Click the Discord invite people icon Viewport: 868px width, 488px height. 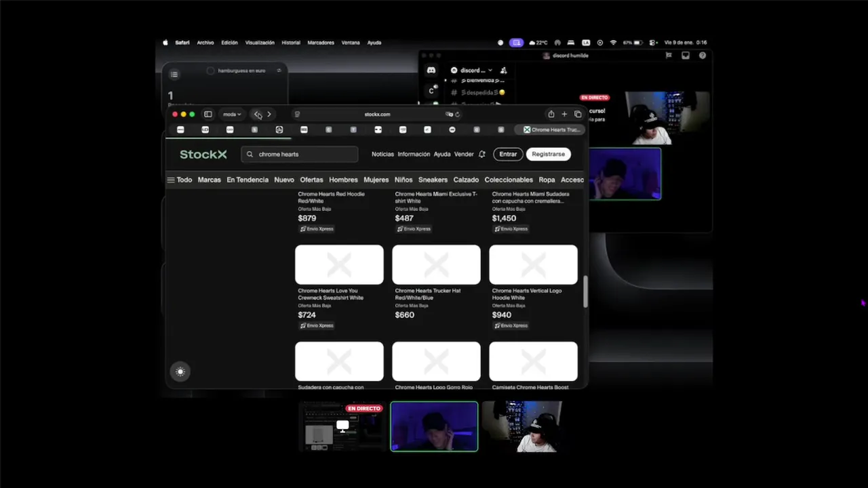[x=503, y=70]
